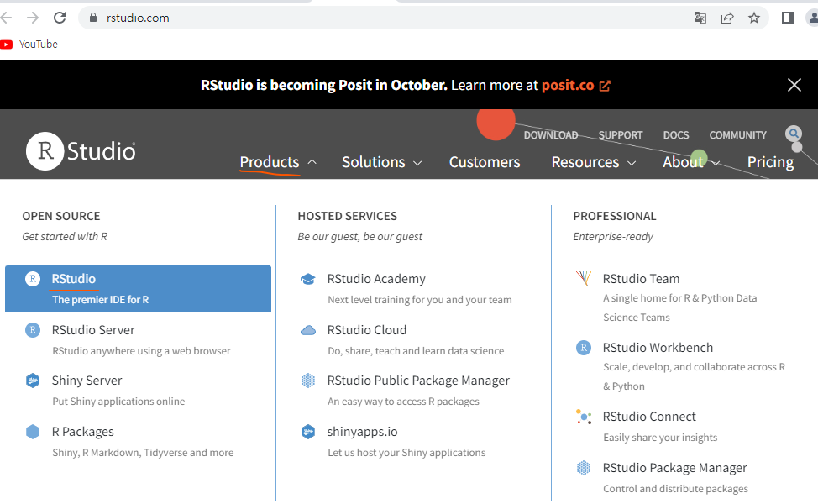Click 'Let us host your Shiny applications'
The height and width of the screenshot is (504, 818).
pos(406,453)
